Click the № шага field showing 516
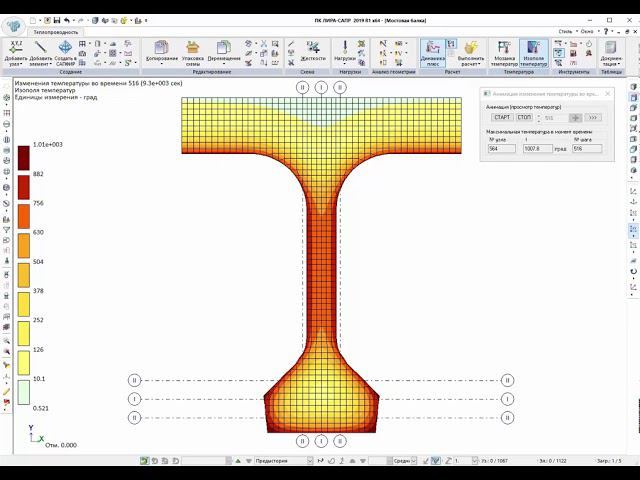 (587, 149)
